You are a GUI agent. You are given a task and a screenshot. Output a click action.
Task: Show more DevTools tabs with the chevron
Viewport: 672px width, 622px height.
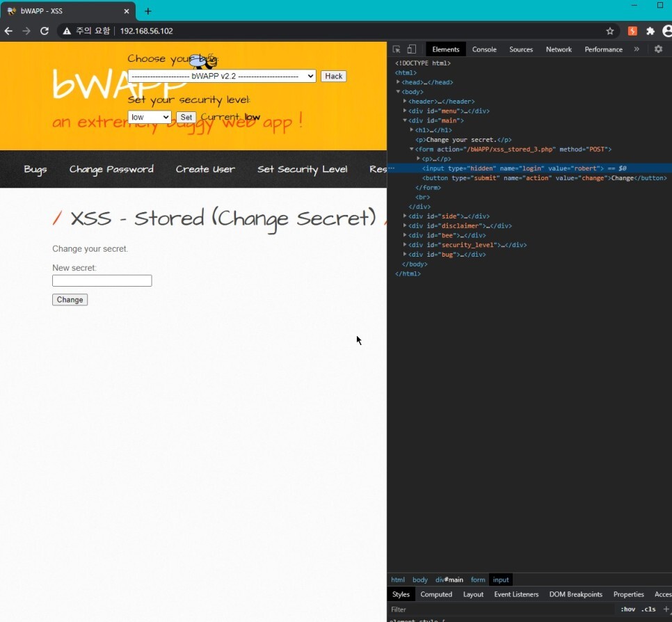point(637,49)
